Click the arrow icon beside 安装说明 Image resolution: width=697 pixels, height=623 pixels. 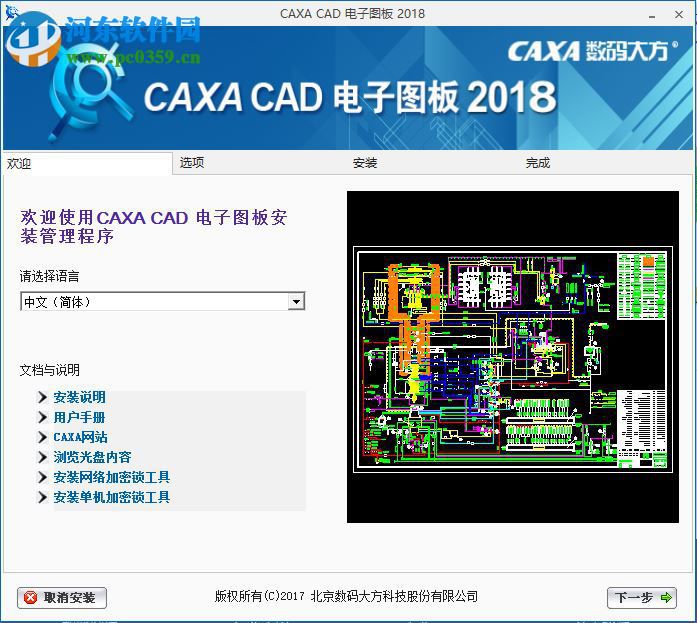(x=43, y=397)
